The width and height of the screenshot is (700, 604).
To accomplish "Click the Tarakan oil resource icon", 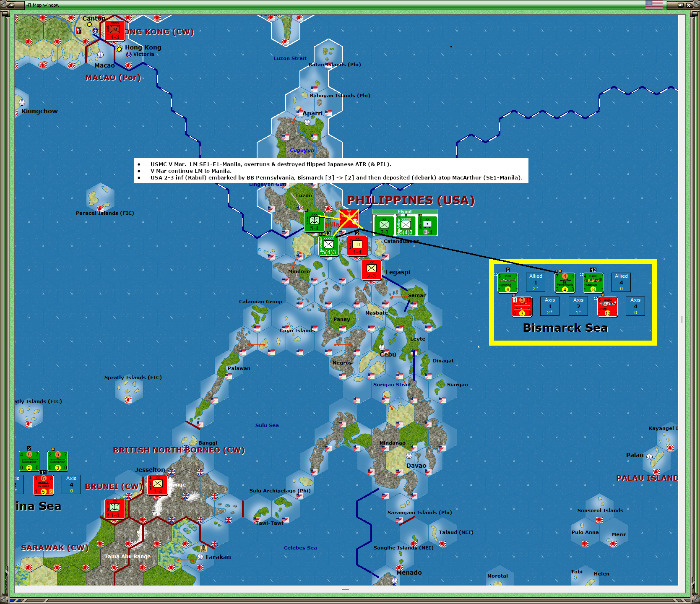I will (203, 549).
